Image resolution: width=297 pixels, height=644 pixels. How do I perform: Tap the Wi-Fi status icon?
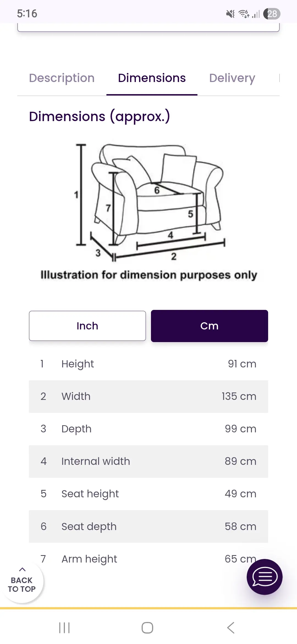(244, 14)
